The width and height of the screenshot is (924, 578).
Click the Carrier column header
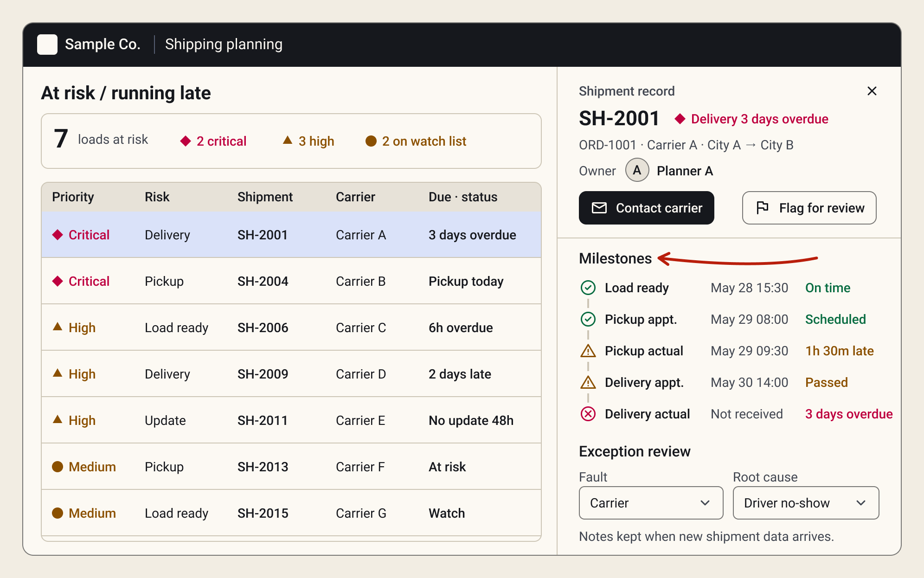(x=355, y=197)
